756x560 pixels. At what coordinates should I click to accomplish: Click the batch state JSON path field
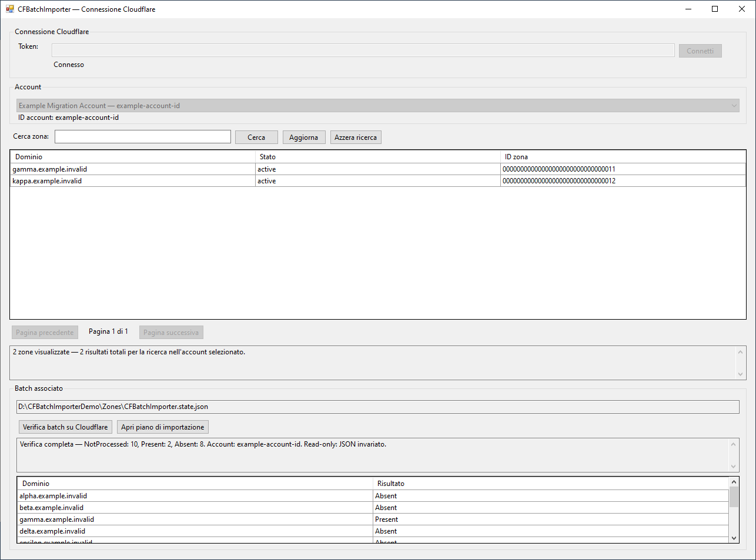(377, 407)
